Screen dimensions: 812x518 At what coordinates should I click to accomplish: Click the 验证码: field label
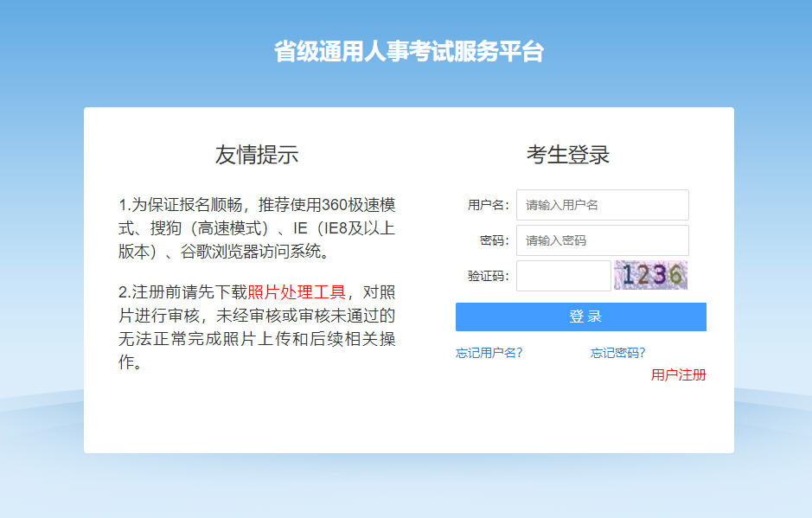tap(489, 276)
